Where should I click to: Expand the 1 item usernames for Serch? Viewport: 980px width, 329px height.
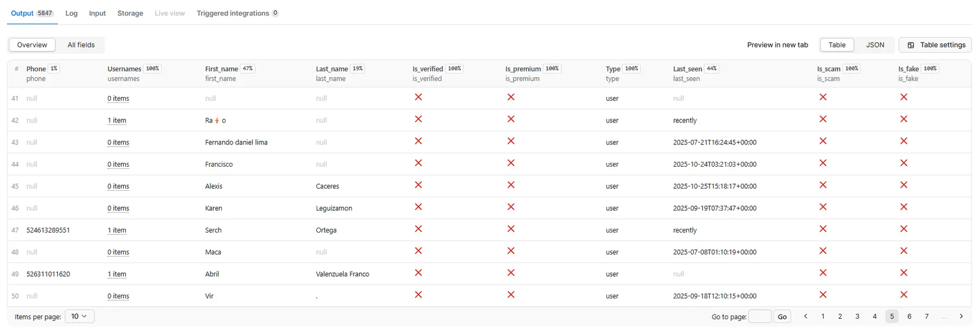click(x=117, y=230)
